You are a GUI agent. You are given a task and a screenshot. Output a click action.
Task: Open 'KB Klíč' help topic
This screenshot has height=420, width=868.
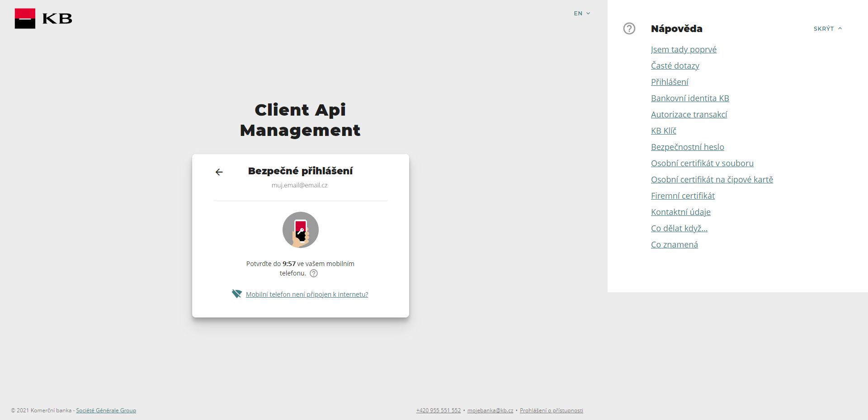(x=664, y=131)
